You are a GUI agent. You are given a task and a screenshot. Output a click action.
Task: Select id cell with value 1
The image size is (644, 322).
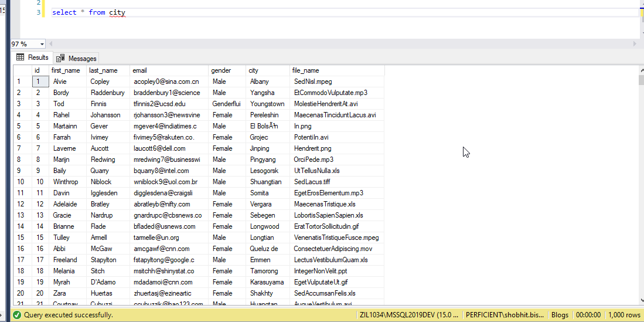(x=40, y=82)
